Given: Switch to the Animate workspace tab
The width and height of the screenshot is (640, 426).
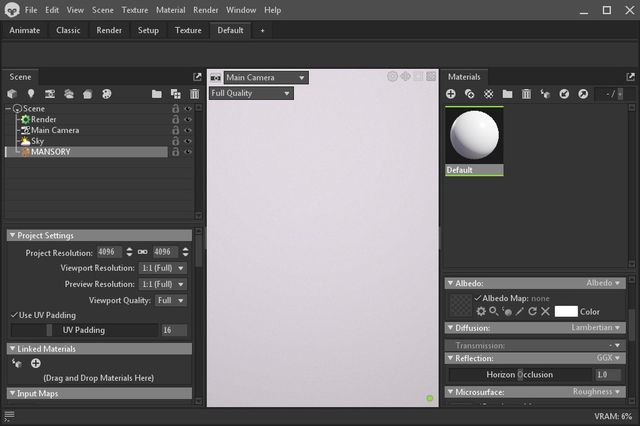Looking at the screenshot, I should tap(24, 30).
